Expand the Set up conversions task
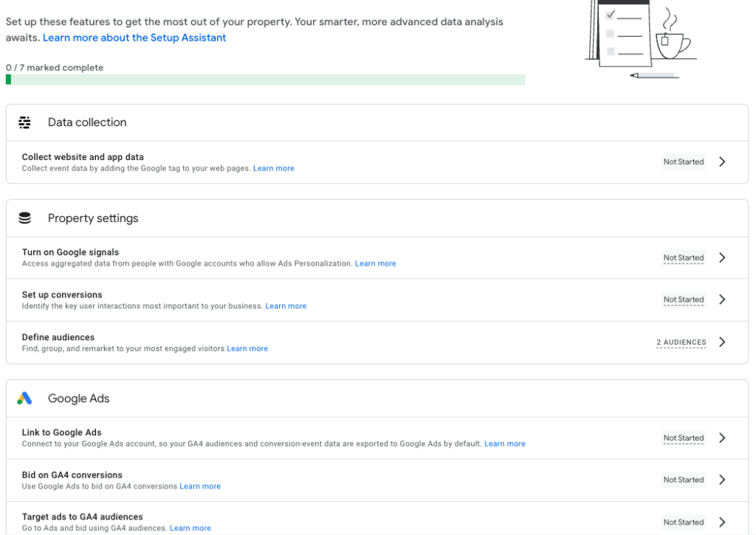Image resolution: width=756 pixels, height=535 pixels. click(722, 300)
